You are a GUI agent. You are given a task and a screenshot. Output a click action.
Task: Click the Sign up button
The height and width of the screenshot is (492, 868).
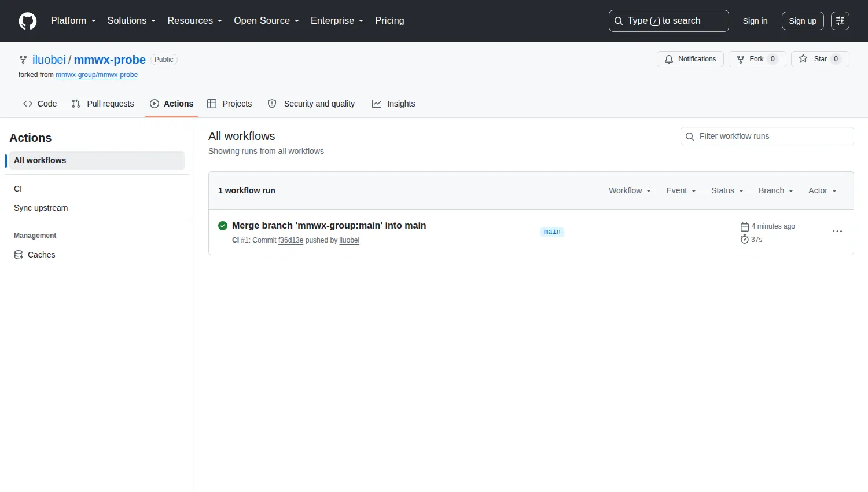pyautogui.click(x=803, y=21)
